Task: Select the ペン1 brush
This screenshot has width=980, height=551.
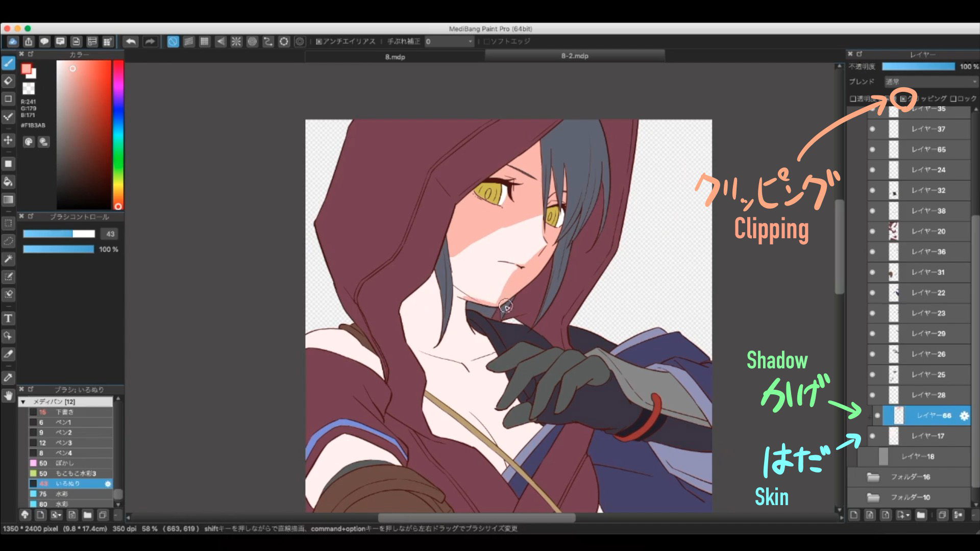Action: click(x=70, y=422)
